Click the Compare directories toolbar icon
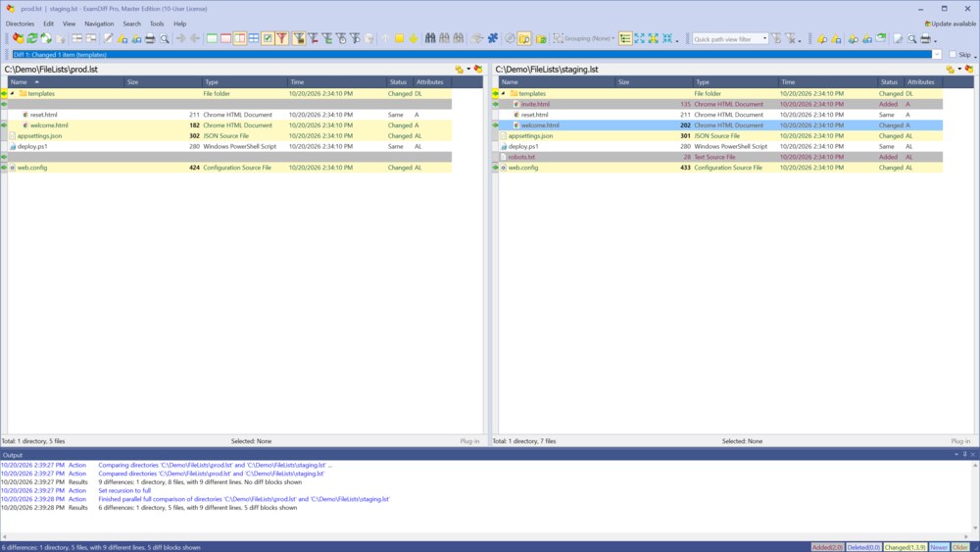 point(18,39)
